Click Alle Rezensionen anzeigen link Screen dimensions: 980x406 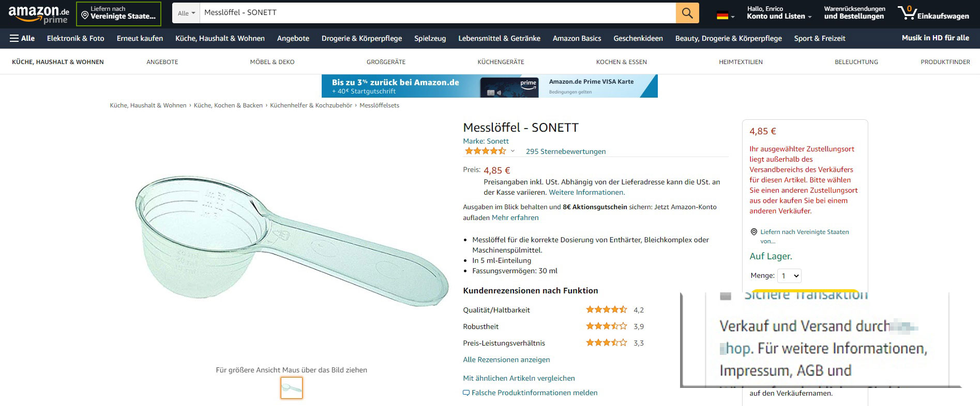[506, 360]
